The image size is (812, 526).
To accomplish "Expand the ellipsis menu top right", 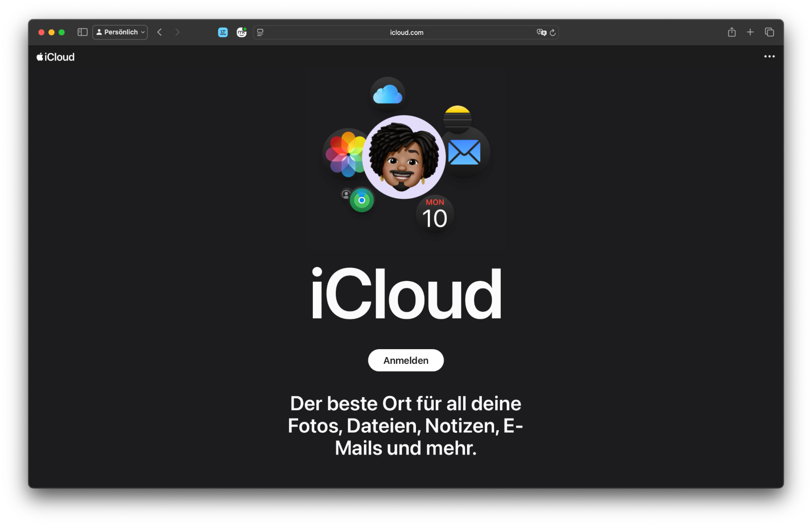I will [x=769, y=57].
